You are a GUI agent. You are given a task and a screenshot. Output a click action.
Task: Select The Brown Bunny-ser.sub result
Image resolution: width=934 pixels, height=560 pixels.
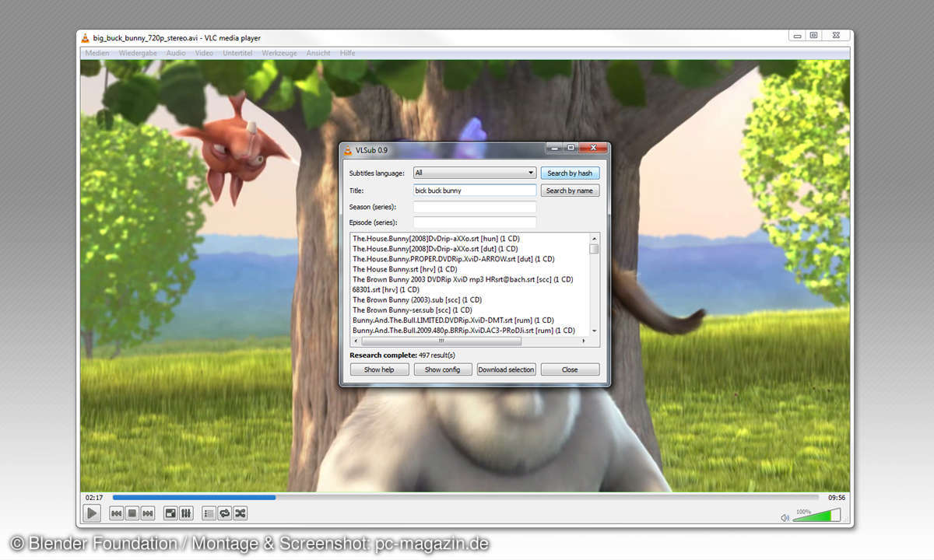point(413,310)
